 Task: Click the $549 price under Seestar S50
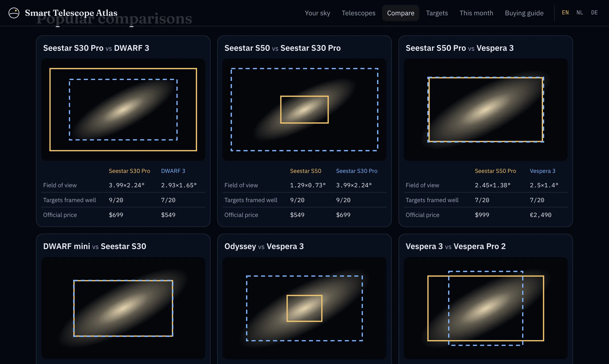[x=297, y=215]
